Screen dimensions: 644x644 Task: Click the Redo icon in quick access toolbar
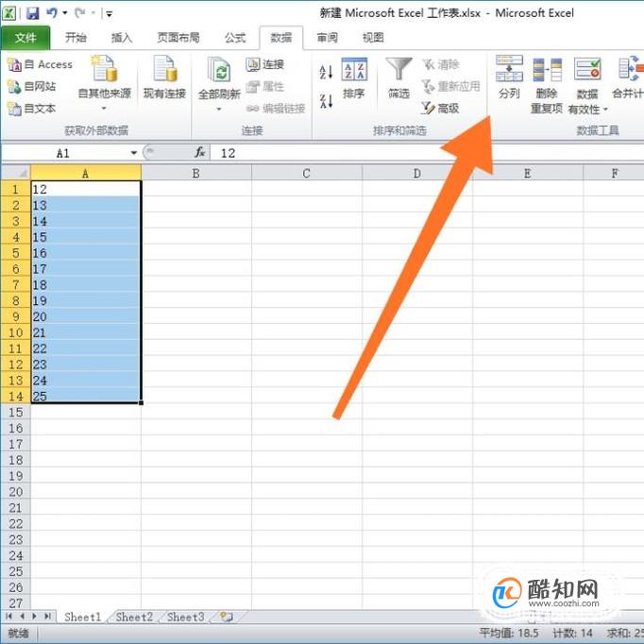[x=80, y=13]
